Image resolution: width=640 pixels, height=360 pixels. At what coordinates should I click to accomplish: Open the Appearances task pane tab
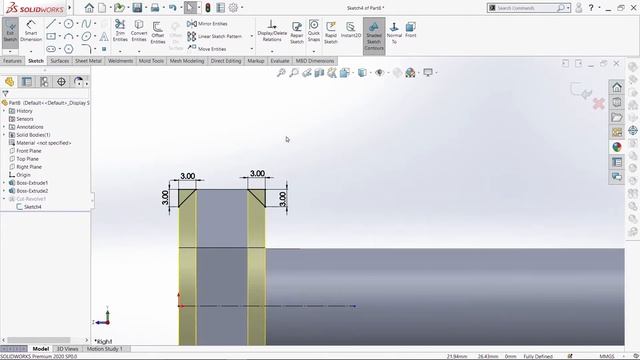pyautogui.click(x=617, y=147)
